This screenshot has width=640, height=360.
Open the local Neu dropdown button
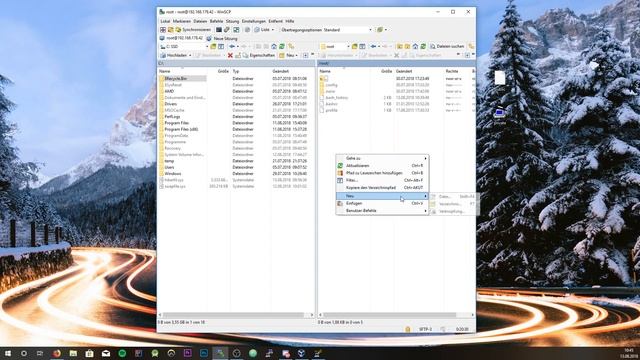point(288,55)
